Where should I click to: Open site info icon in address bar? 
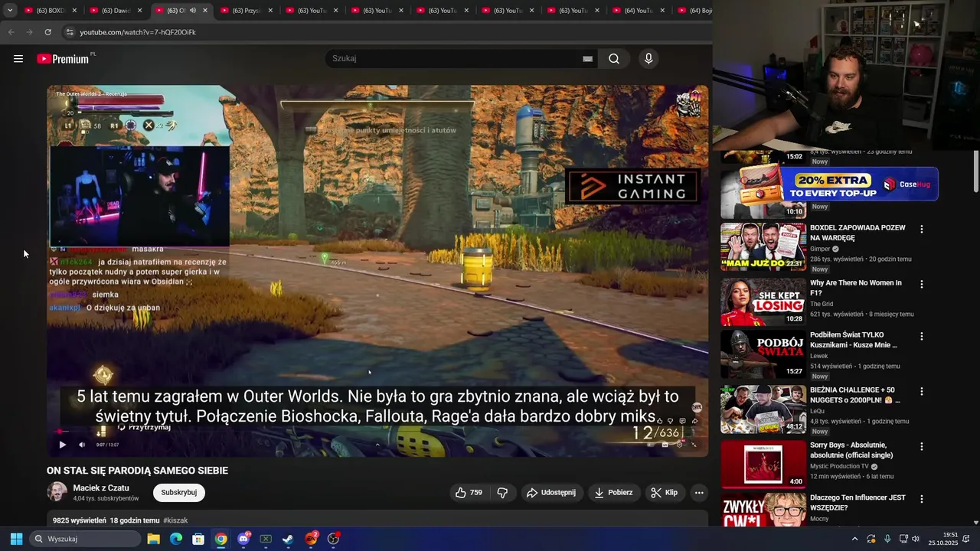click(70, 32)
